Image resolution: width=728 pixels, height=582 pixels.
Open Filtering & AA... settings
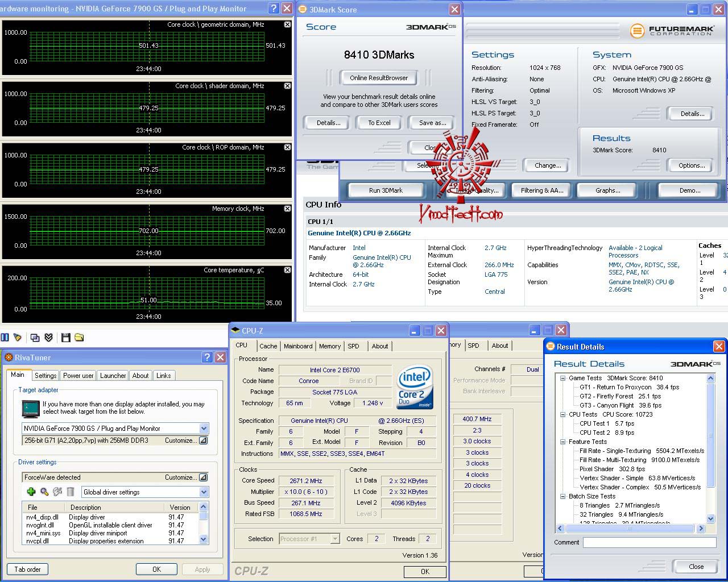(x=542, y=190)
